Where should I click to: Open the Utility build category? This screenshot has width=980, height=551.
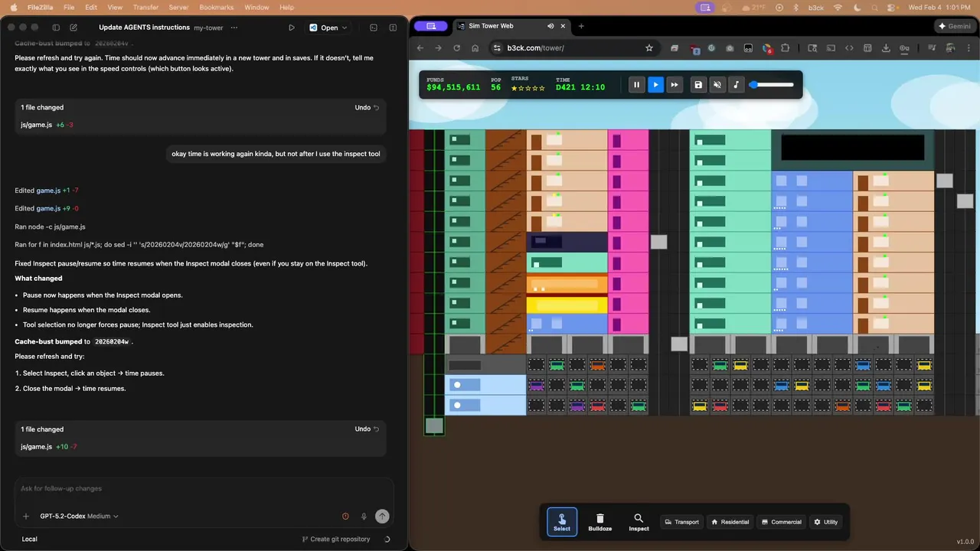(826, 522)
